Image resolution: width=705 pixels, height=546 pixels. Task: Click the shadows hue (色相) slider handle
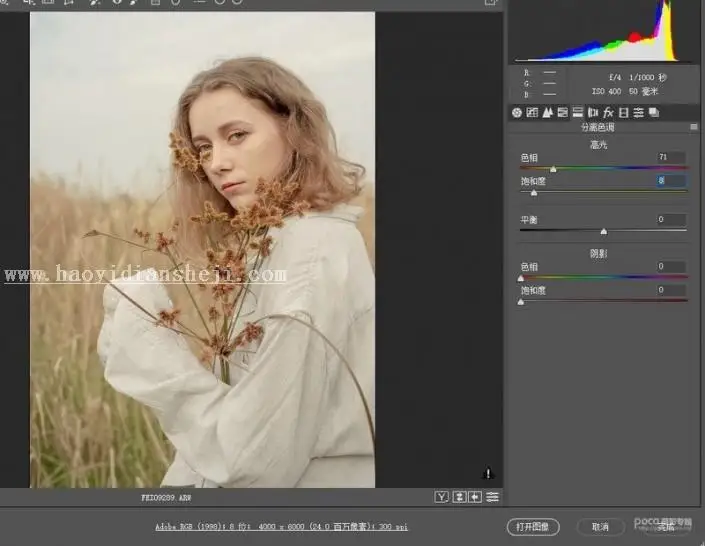pyautogui.click(x=521, y=278)
